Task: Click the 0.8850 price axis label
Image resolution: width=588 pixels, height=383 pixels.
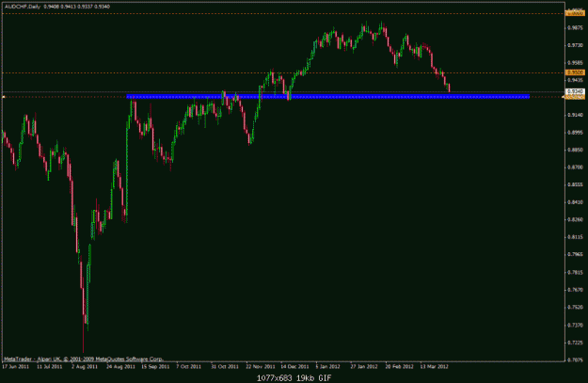Action: 576,150
